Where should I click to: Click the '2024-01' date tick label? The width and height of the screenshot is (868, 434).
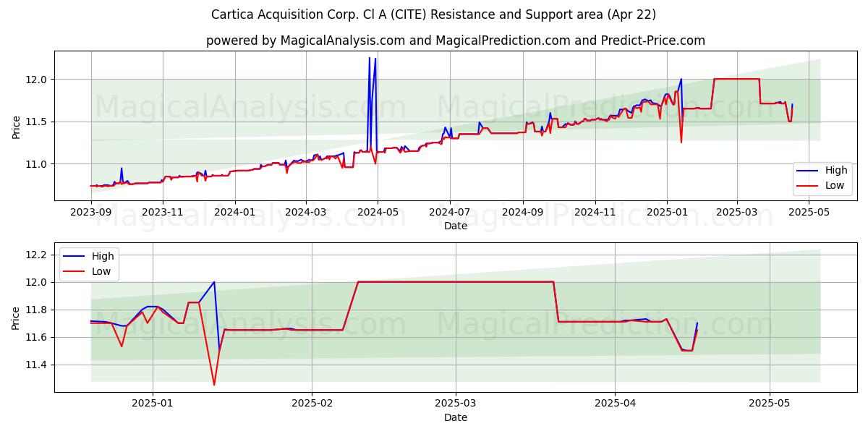[234, 213]
